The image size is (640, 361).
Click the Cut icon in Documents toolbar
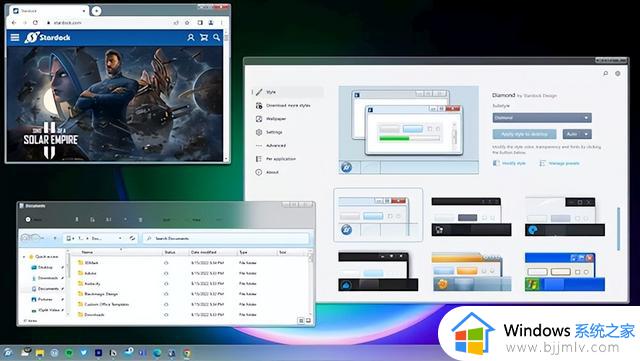pos(77,220)
